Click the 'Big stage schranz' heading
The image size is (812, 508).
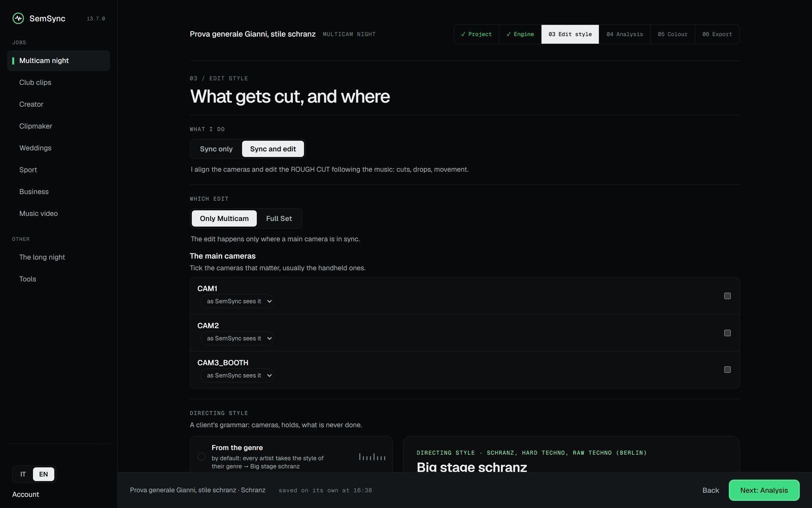472,467
